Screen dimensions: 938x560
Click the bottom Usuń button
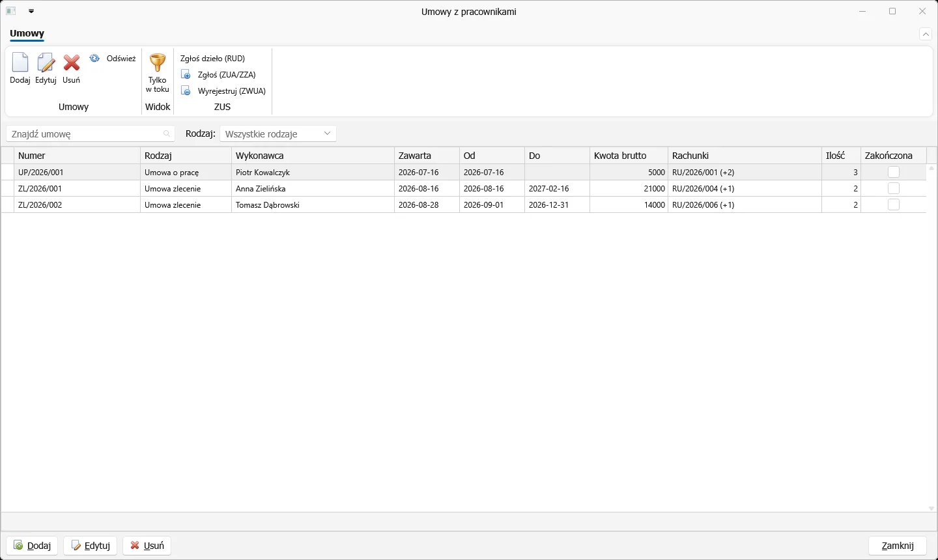147,546
